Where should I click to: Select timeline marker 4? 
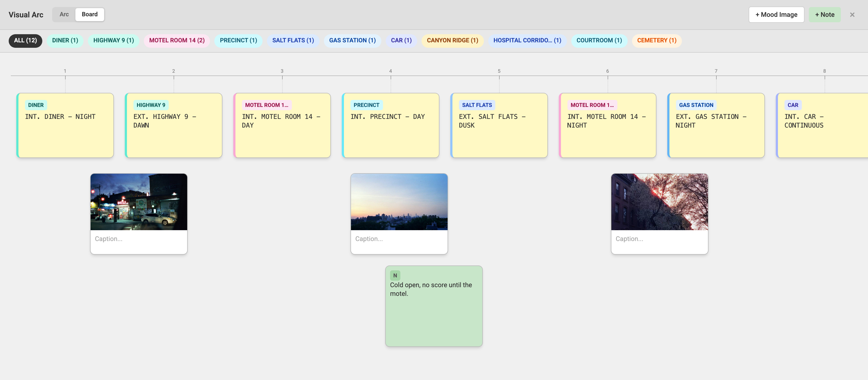(x=391, y=71)
